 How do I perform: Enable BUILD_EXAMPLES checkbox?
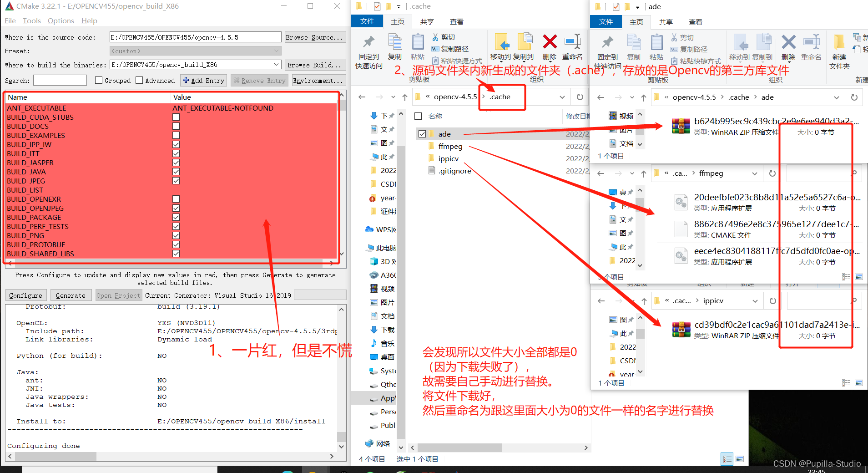176,135
